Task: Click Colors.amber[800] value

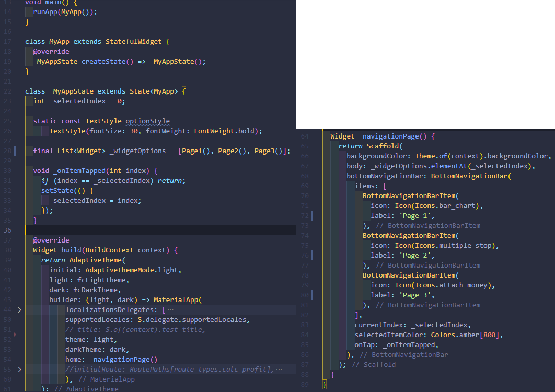Action: click(465, 335)
